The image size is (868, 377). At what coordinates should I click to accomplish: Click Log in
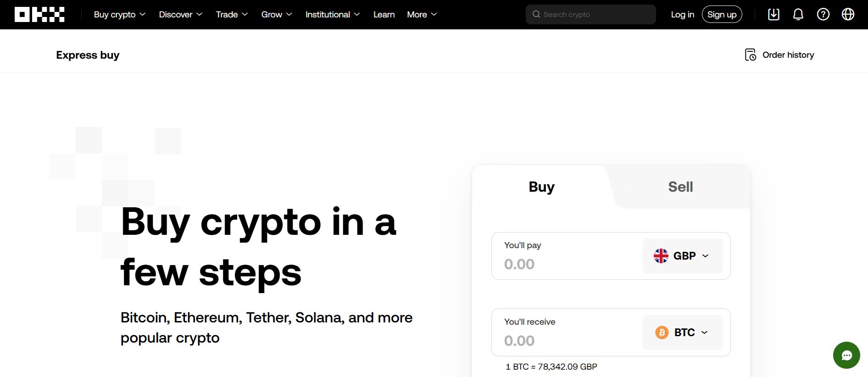pos(682,15)
